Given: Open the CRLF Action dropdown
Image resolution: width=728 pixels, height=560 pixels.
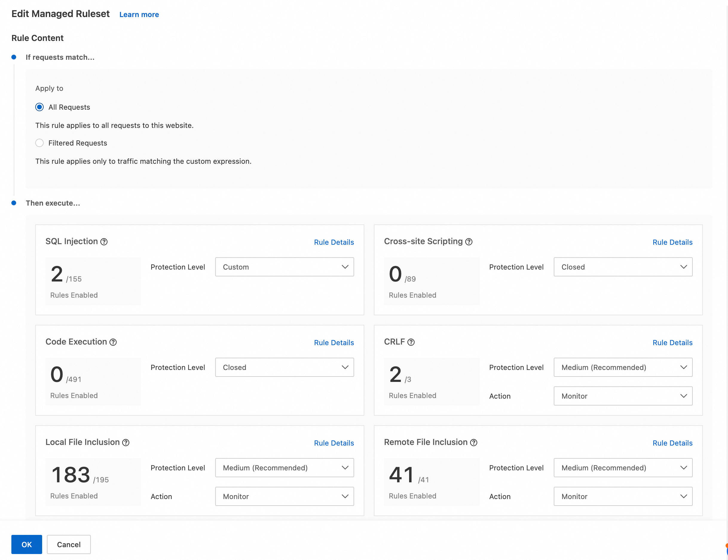Looking at the screenshot, I should [623, 396].
